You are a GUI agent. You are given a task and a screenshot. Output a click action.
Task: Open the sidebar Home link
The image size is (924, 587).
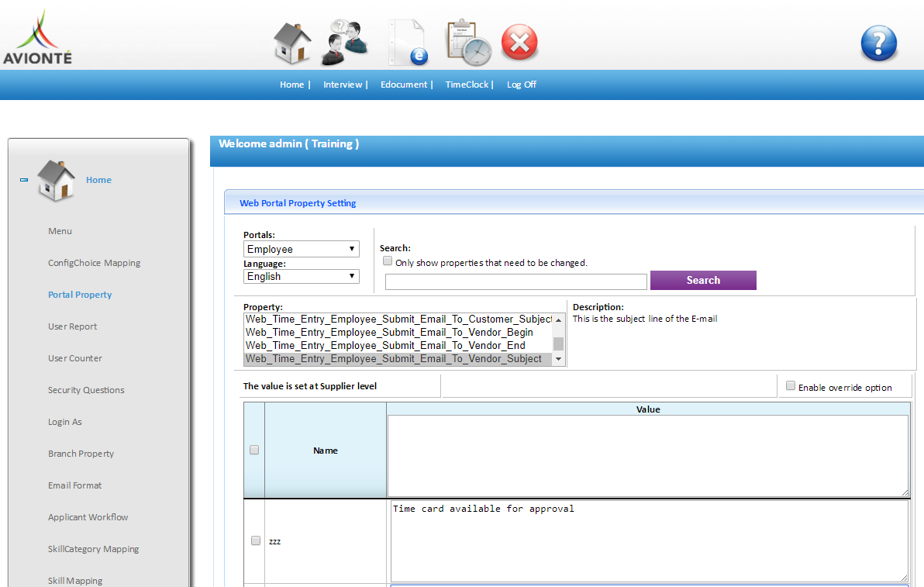tap(98, 180)
